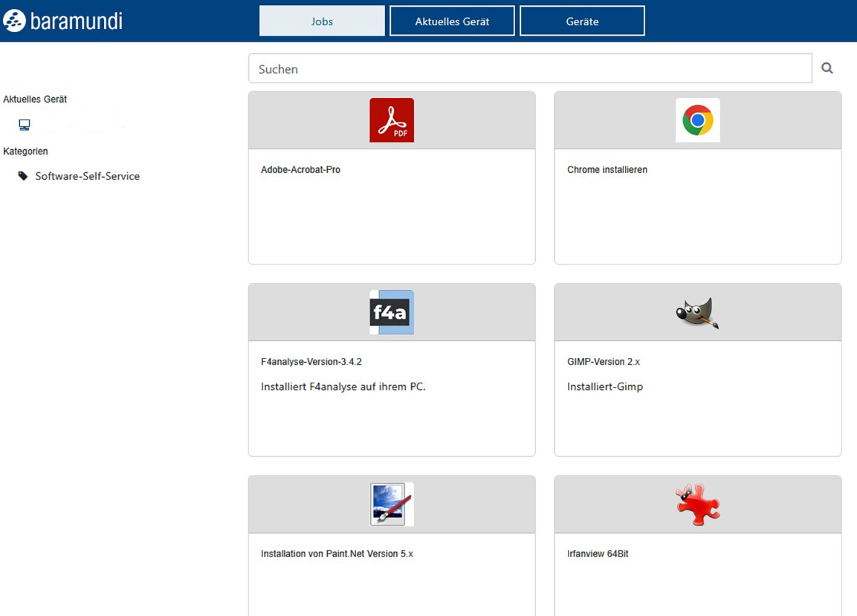Image resolution: width=857 pixels, height=616 pixels.
Task: Click the magnifying glass search icon
Action: tap(827, 68)
